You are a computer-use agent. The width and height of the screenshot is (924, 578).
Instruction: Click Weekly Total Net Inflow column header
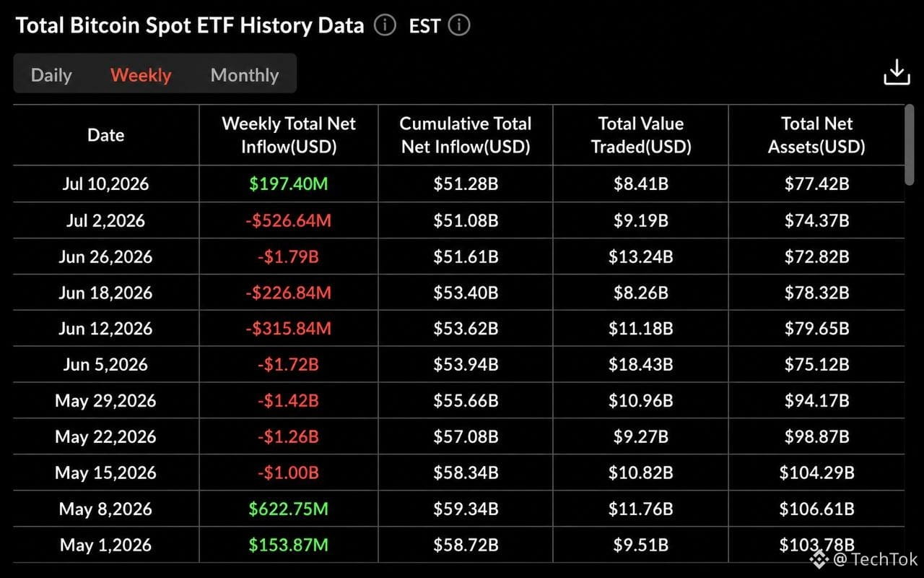pos(289,135)
